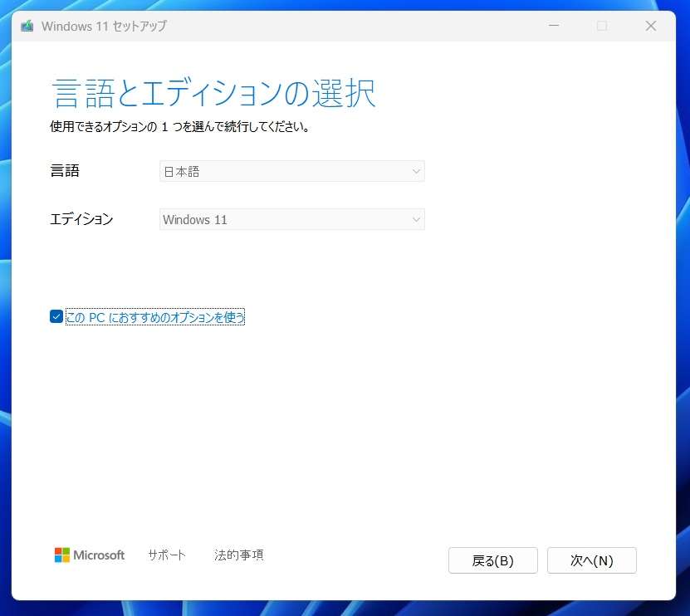The height and width of the screenshot is (616, 690).
Task: Click the 言語とエディションの選択 heading
Action: 214,93
